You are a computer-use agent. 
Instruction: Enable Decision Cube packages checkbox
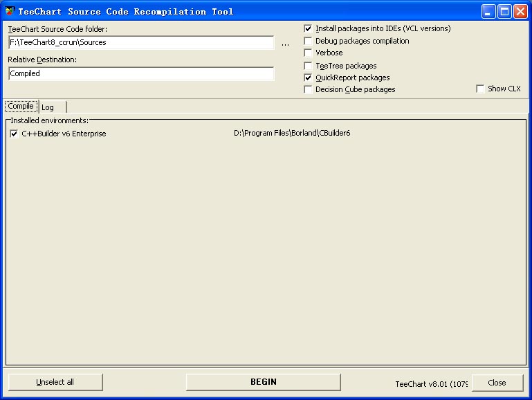(x=309, y=89)
